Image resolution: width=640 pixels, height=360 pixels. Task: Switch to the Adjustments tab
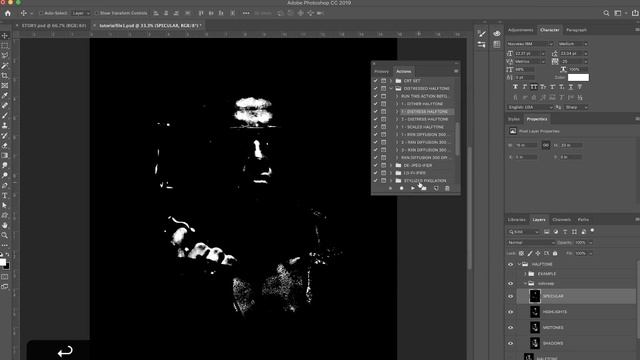[x=520, y=30]
